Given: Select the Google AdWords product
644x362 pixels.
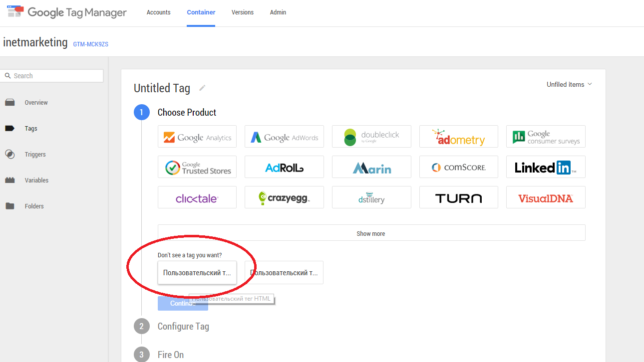Looking at the screenshot, I should point(284,137).
